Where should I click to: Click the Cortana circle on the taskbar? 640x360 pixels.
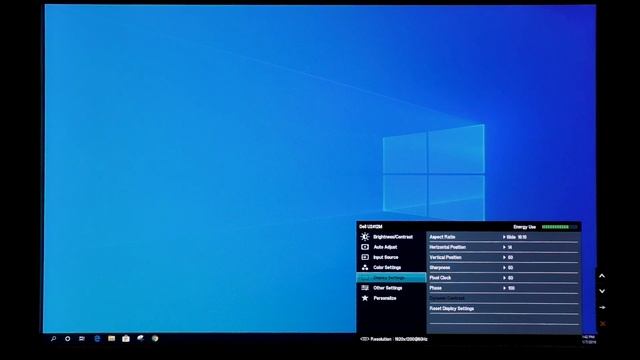click(x=67, y=338)
